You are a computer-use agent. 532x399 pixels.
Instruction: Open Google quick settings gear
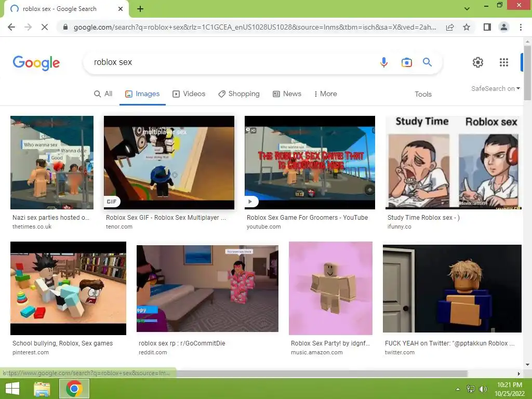point(478,62)
